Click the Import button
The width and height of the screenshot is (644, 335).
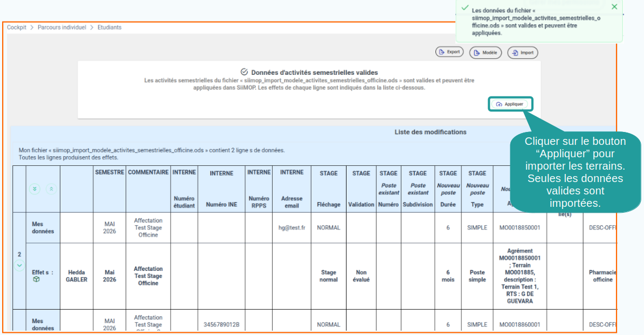pos(523,53)
